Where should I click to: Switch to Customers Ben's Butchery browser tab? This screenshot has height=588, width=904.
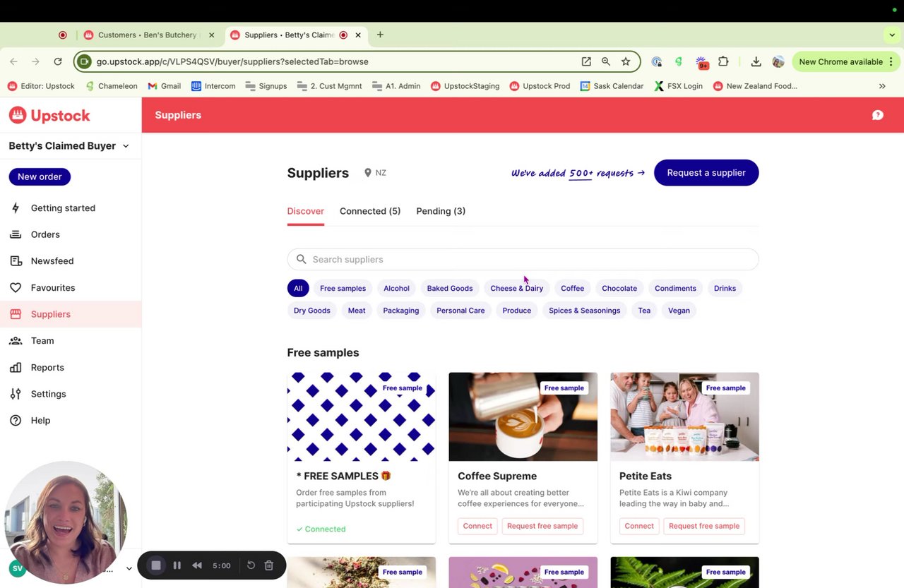[149, 35]
